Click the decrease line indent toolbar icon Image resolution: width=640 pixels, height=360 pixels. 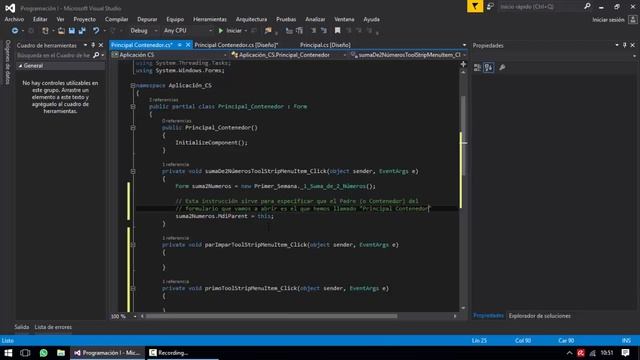coord(289,31)
